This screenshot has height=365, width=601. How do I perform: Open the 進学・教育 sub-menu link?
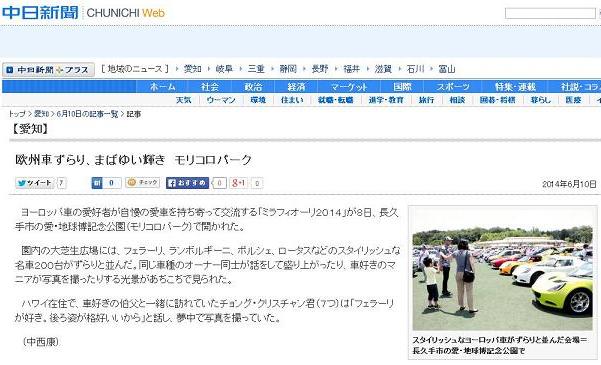[x=386, y=100]
